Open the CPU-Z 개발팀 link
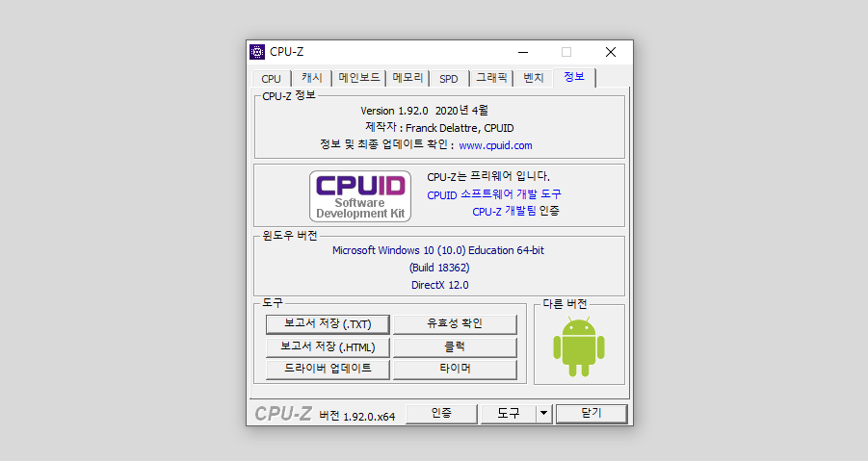868x461 pixels. (x=504, y=211)
